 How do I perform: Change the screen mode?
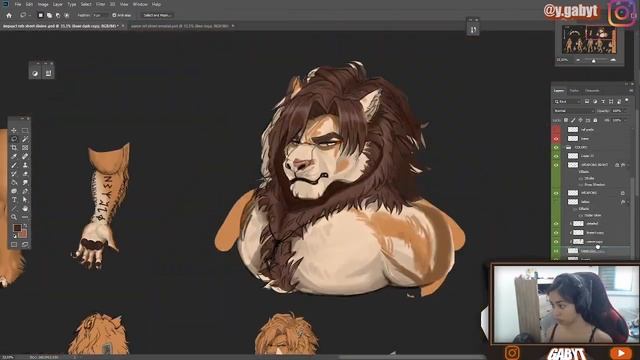(x=25, y=244)
